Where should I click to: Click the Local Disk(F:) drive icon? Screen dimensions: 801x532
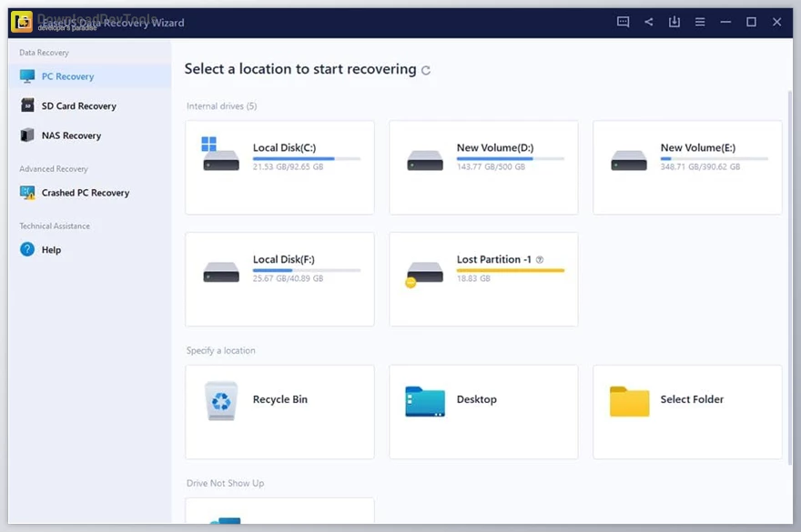tap(220, 272)
